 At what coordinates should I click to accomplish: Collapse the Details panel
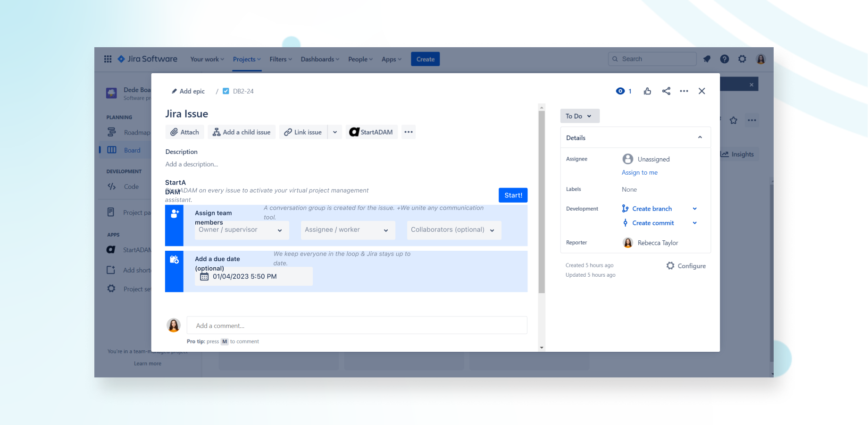700,137
